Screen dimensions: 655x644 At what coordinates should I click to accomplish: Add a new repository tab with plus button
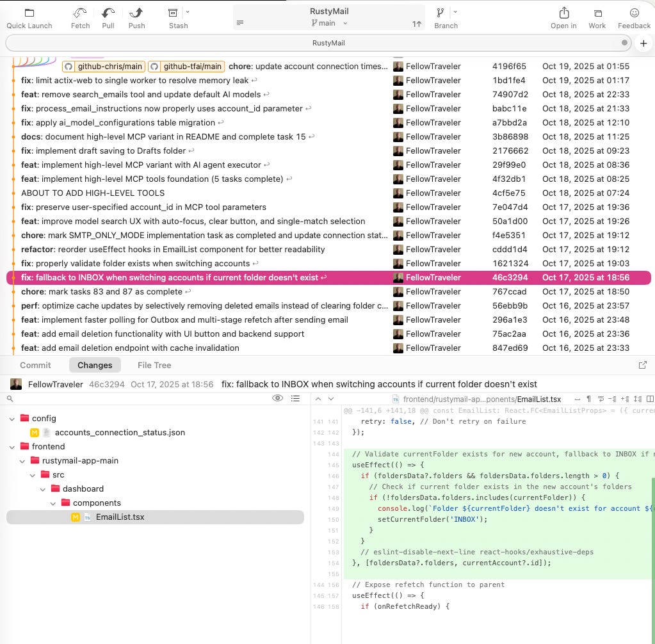coord(643,43)
